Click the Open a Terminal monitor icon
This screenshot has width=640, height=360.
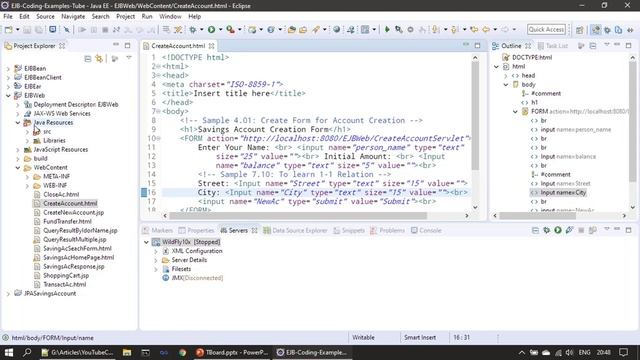pyautogui.click(x=53, y=29)
